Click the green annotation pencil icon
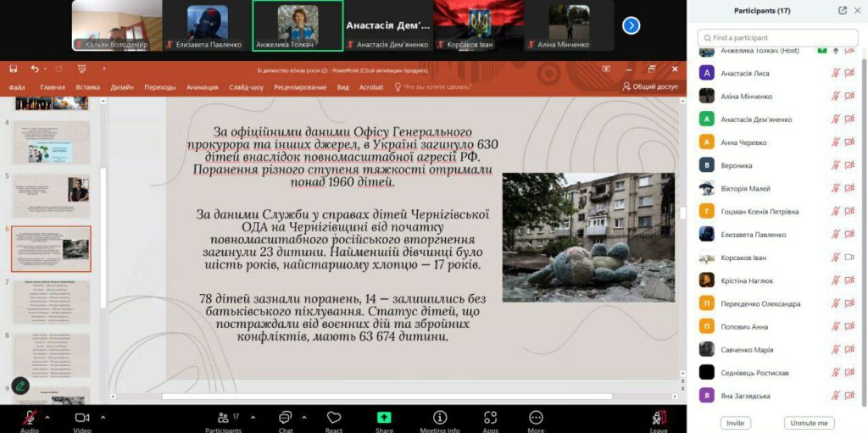 pos(19,386)
